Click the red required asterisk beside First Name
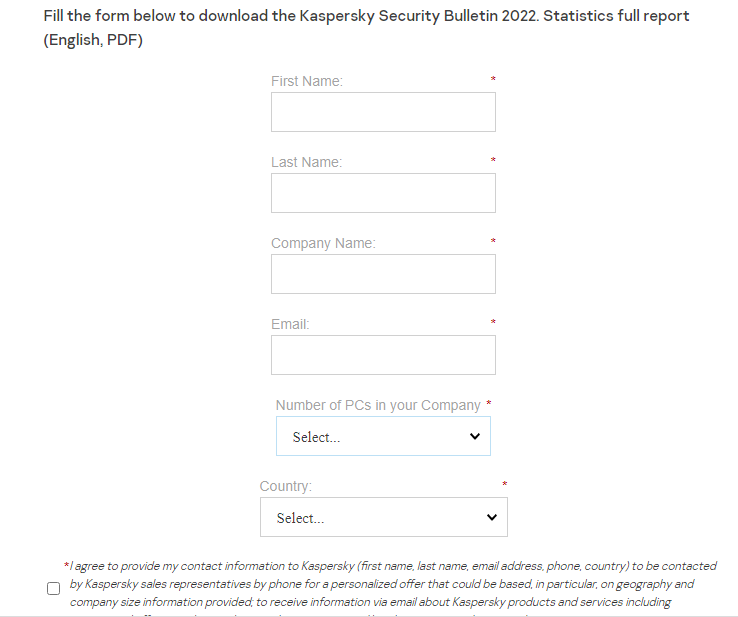Image resolution: width=738 pixels, height=617 pixels. point(493,79)
